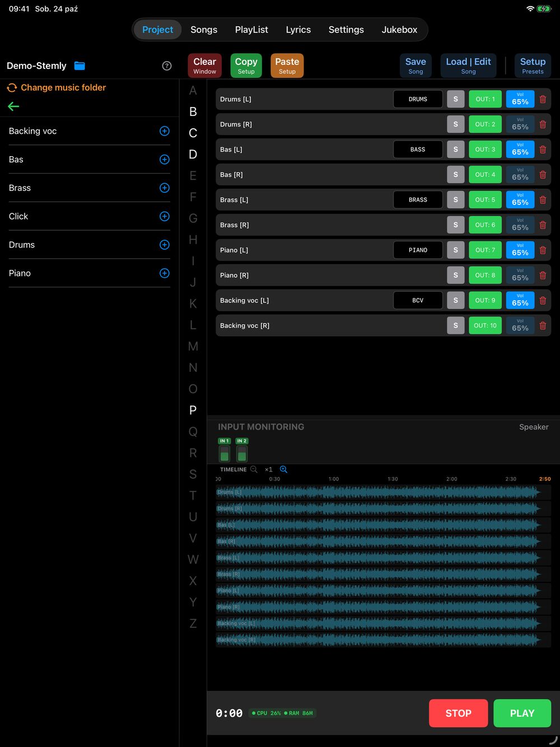
Task: Open the blue music folder icon
Action: point(80,66)
